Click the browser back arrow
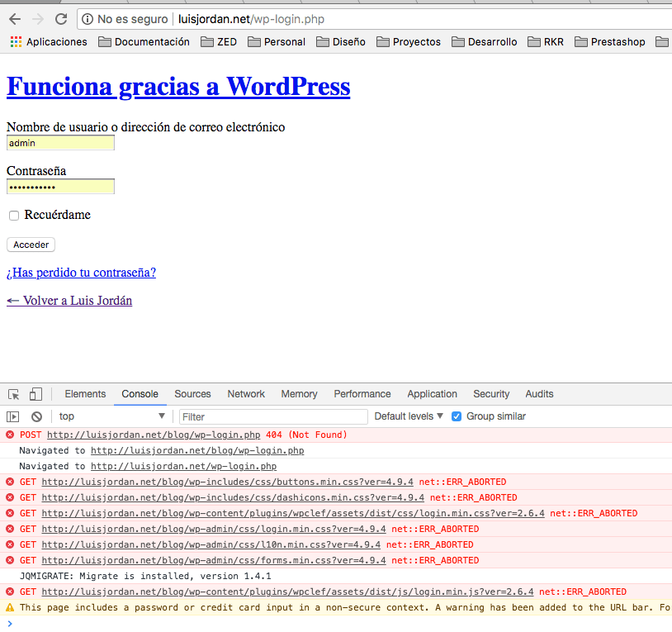Image resolution: width=672 pixels, height=632 pixels. (15, 19)
